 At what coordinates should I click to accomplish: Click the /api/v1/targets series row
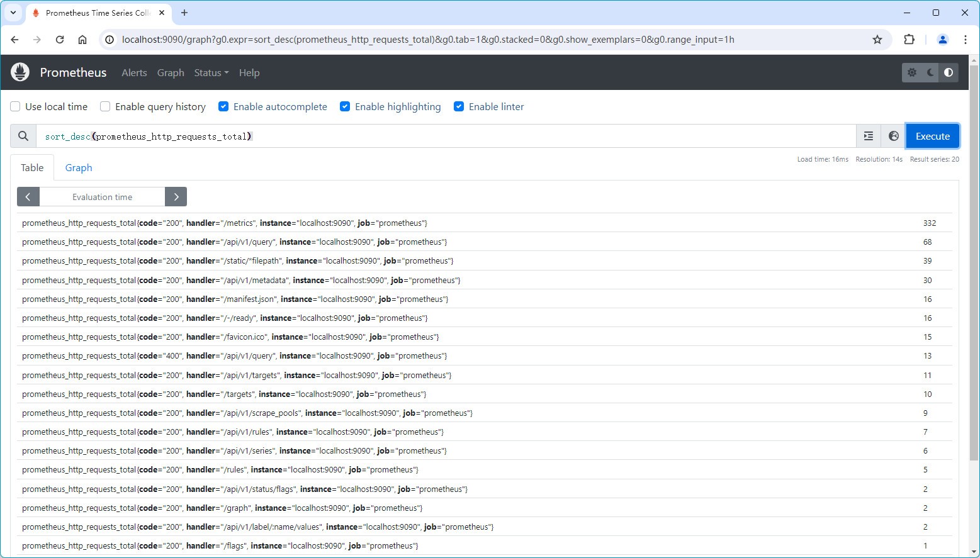coord(484,375)
